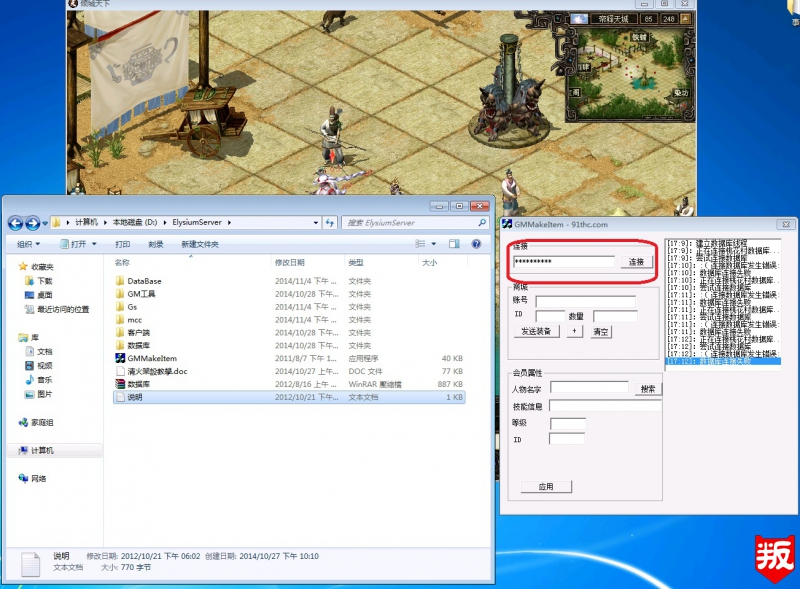Open the 视频 library
The image size is (800, 589).
39,365
